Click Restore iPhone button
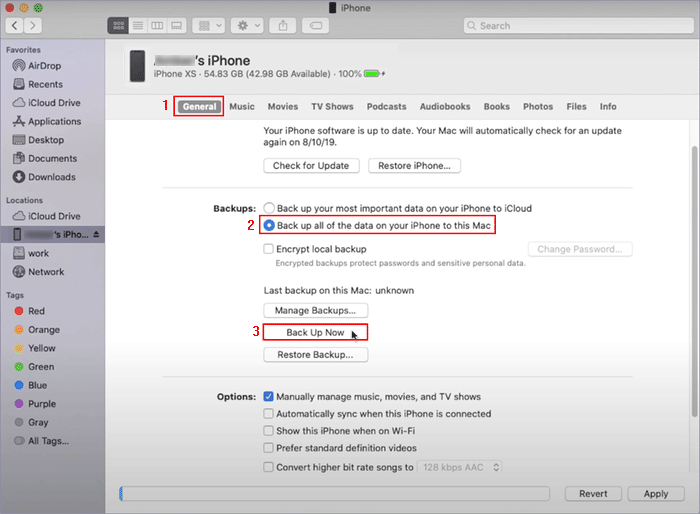This screenshot has height=514, width=700. (414, 166)
